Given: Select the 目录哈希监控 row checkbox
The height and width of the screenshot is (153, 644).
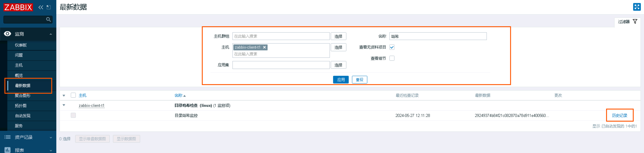Looking at the screenshot, I should tap(73, 115).
